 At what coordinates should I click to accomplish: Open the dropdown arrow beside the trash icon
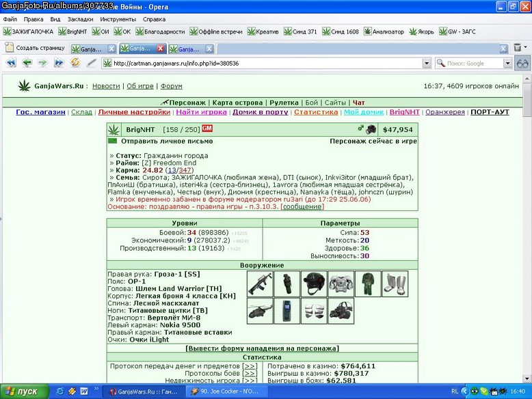[x=526, y=47]
